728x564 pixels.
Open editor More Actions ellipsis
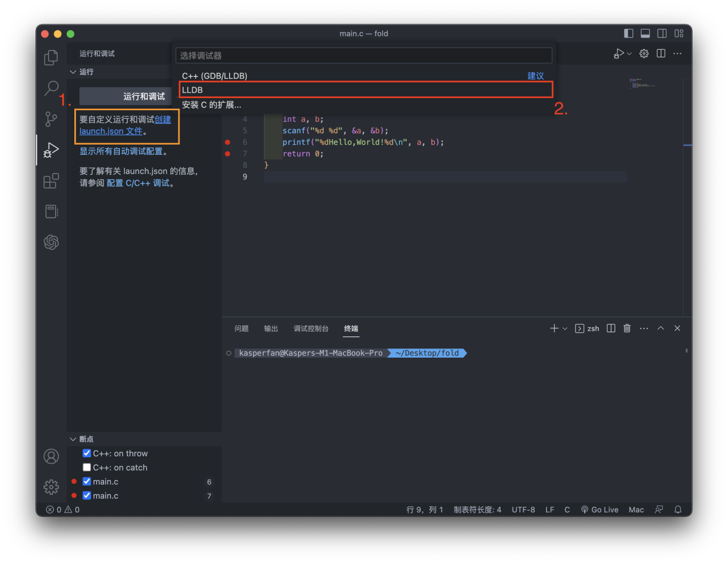677,54
